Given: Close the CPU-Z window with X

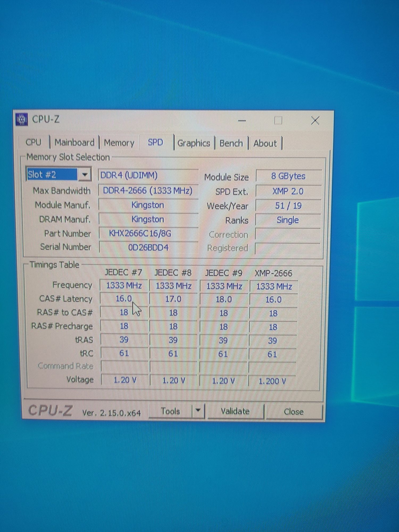Looking at the screenshot, I should tap(315, 121).
